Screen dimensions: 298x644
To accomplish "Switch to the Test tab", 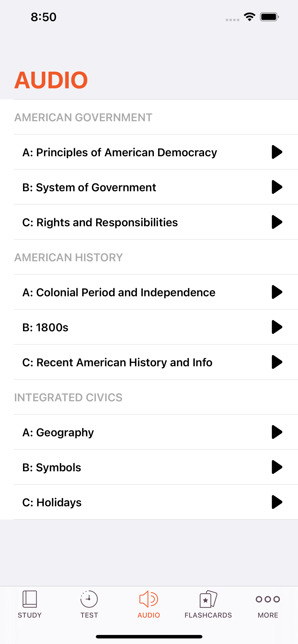I will coord(89,604).
